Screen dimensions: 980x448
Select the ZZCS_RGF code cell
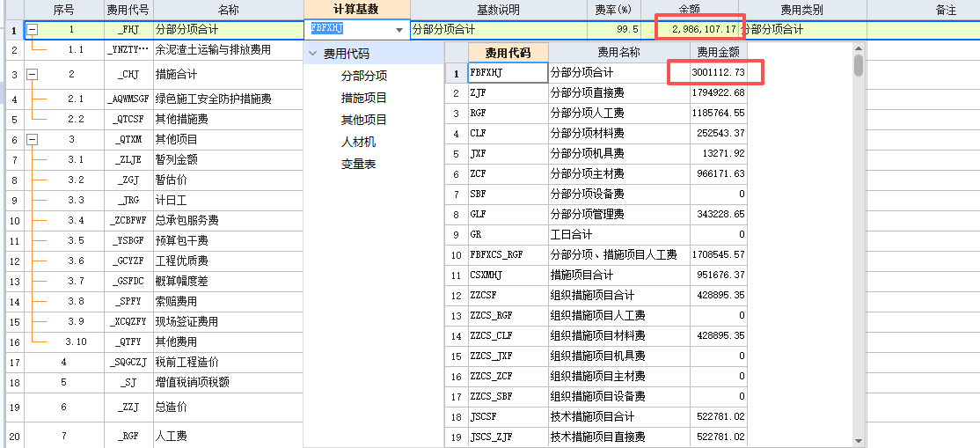pos(508,315)
